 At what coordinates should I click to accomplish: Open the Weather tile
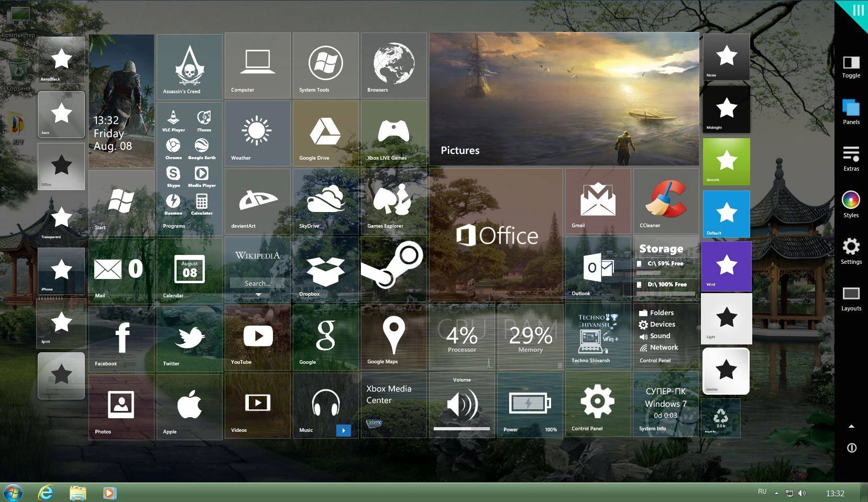258,133
